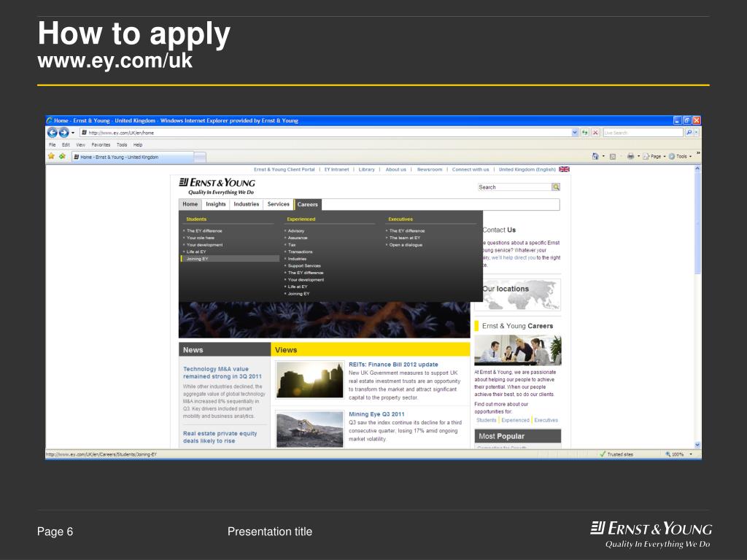This screenshot has height=560, width=747.
Task: Open the Tools command bar menu
Action: pos(680,156)
